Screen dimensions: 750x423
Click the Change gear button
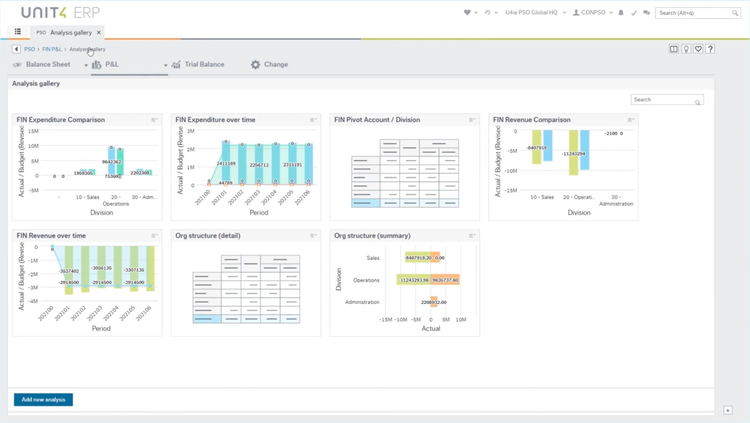[x=269, y=64]
